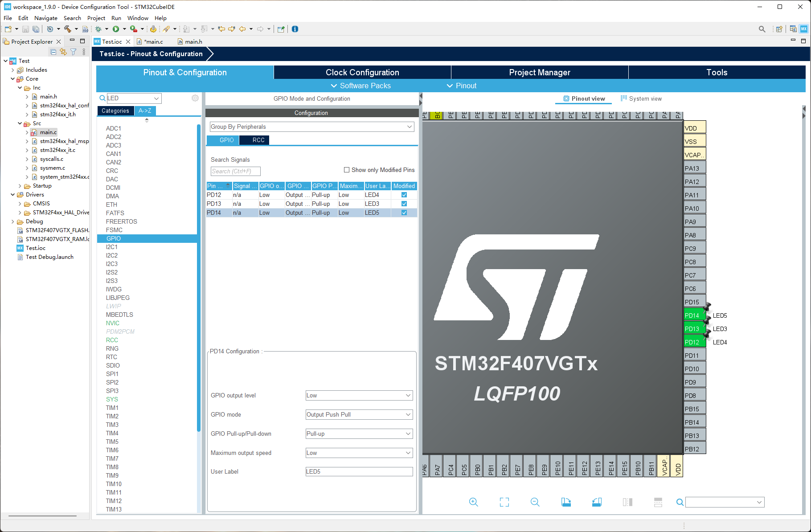Toggle the Modified checkbox for PD12
The height and width of the screenshot is (532, 811).
click(x=404, y=195)
